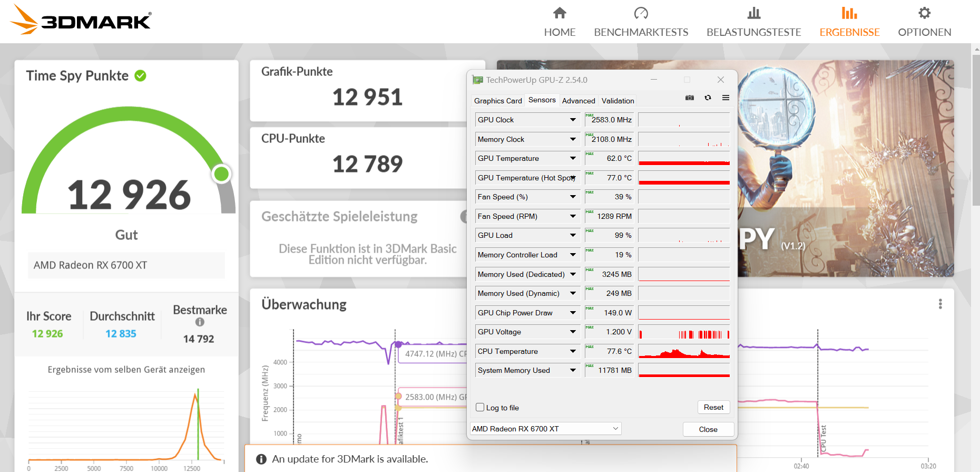Screen dimensions: 980x472
Task: Click the Durchschnitt score 12 835
Action: click(x=121, y=334)
